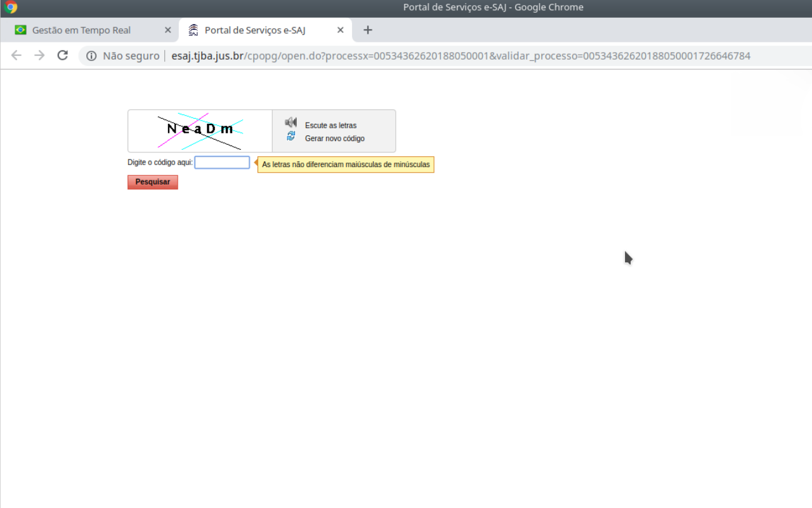Image resolution: width=812 pixels, height=508 pixels.
Task: Click the 'Não seguro' text
Action: pyautogui.click(x=131, y=56)
